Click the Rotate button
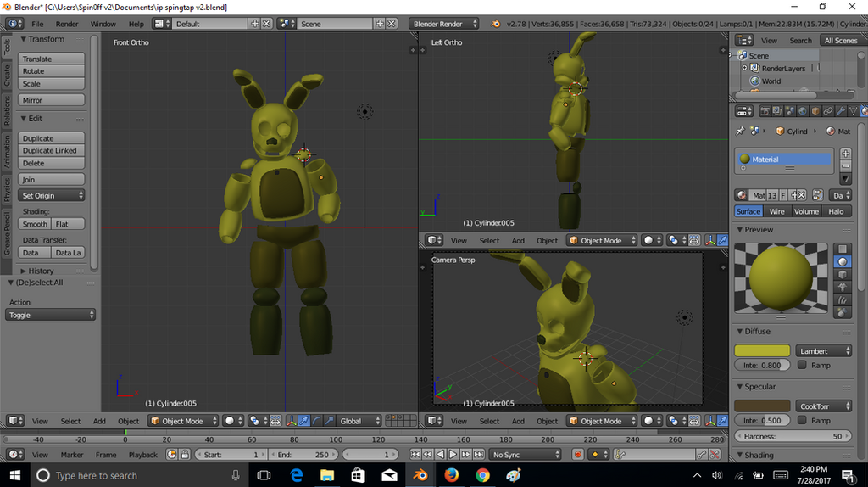Image resolution: width=868 pixels, height=487 pixels. 51,71
